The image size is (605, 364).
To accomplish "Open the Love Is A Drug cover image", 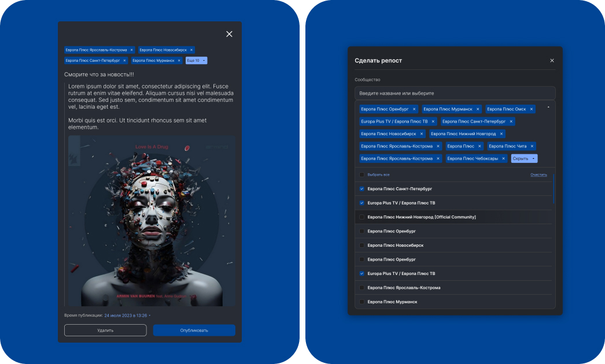I will click(152, 221).
